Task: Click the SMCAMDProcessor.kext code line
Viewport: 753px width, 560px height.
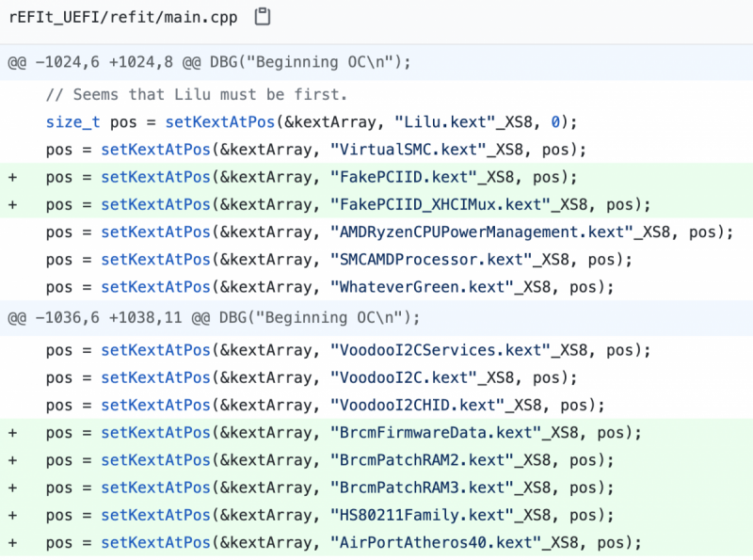Action: (339, 259)
